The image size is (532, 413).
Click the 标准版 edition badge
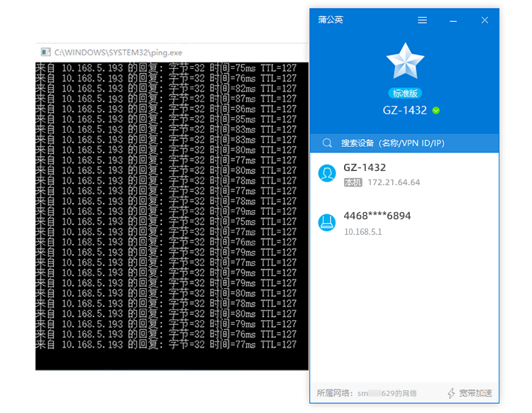405,93
